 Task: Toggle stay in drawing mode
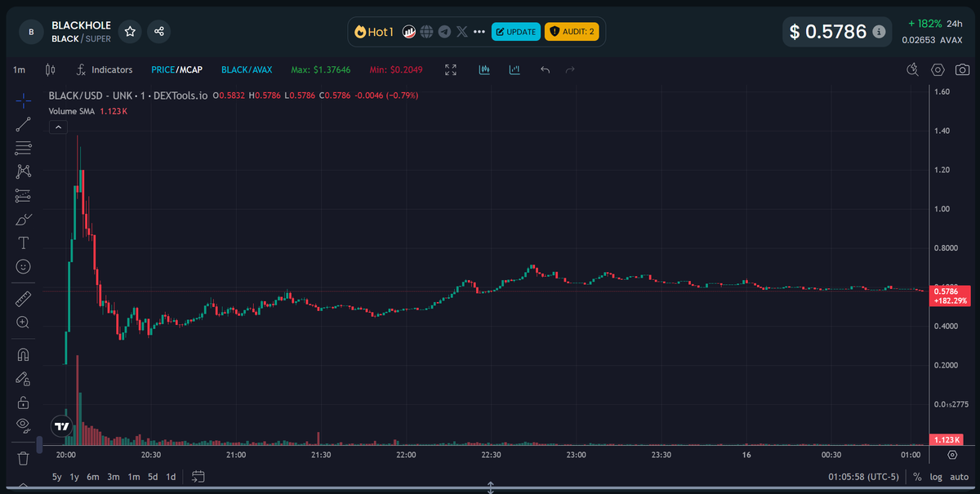24,378
